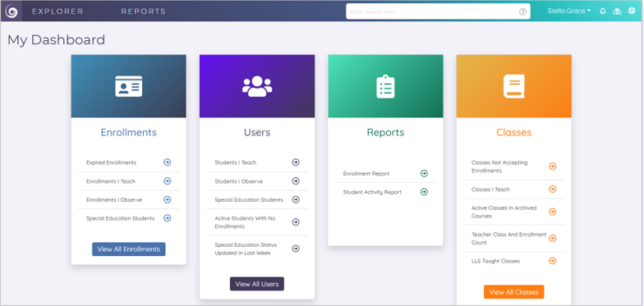The image size is (644, 306).
Task: Click View All Classes button
Action: [x=514, y=292]
